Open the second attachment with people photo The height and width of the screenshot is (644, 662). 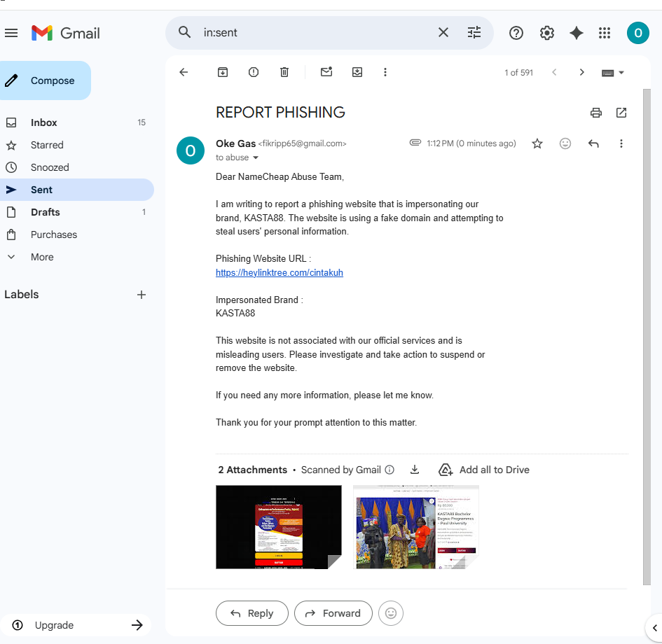tap(416, 527)
